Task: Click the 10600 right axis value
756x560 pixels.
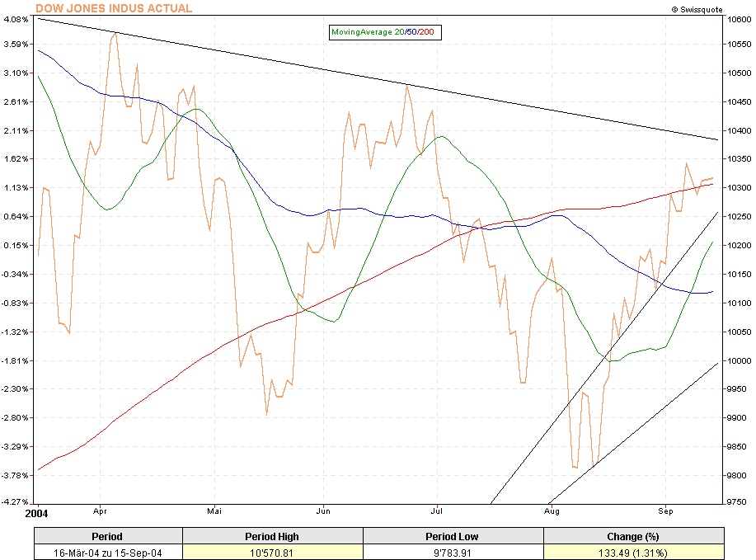Action: pos(740,19)
